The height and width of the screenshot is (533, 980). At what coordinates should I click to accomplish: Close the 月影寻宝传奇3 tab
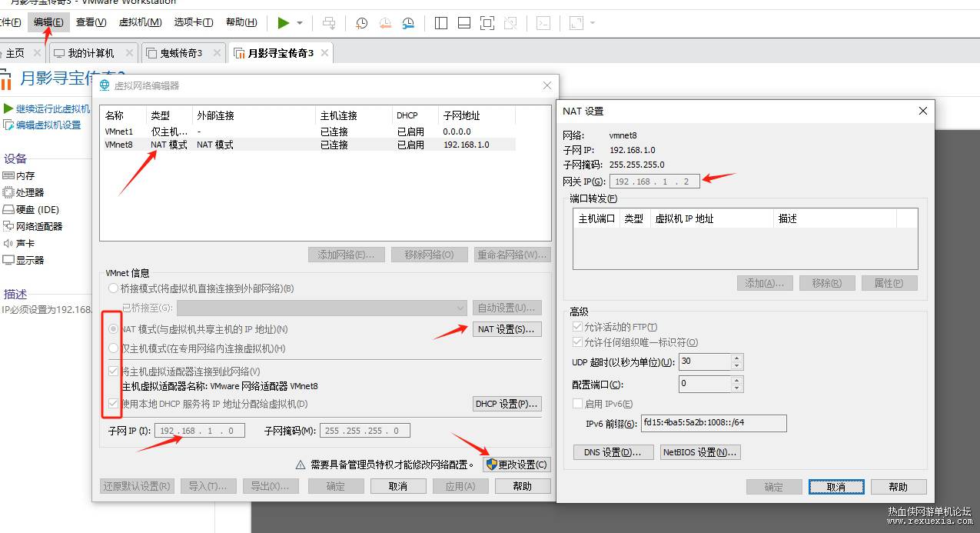pos(325,53)
